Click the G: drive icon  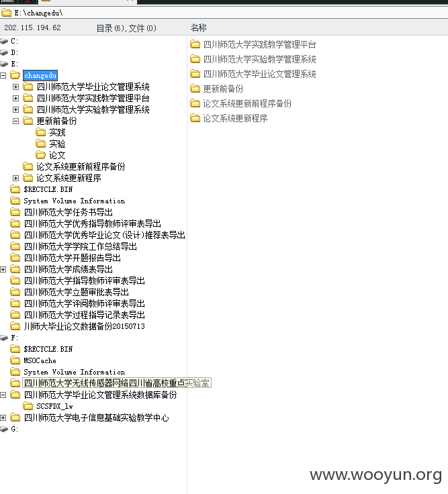4,429
